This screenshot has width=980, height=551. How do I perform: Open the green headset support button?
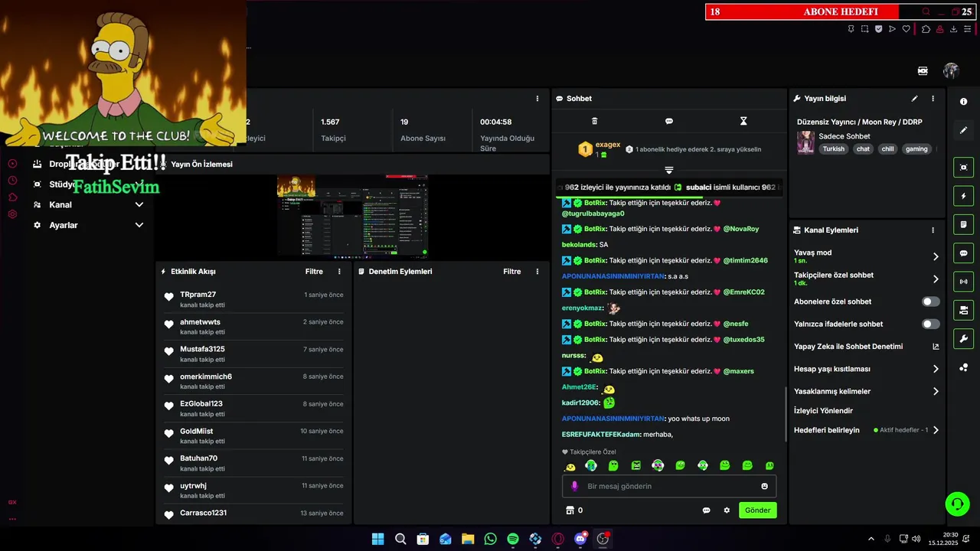(x=957, y=504)
